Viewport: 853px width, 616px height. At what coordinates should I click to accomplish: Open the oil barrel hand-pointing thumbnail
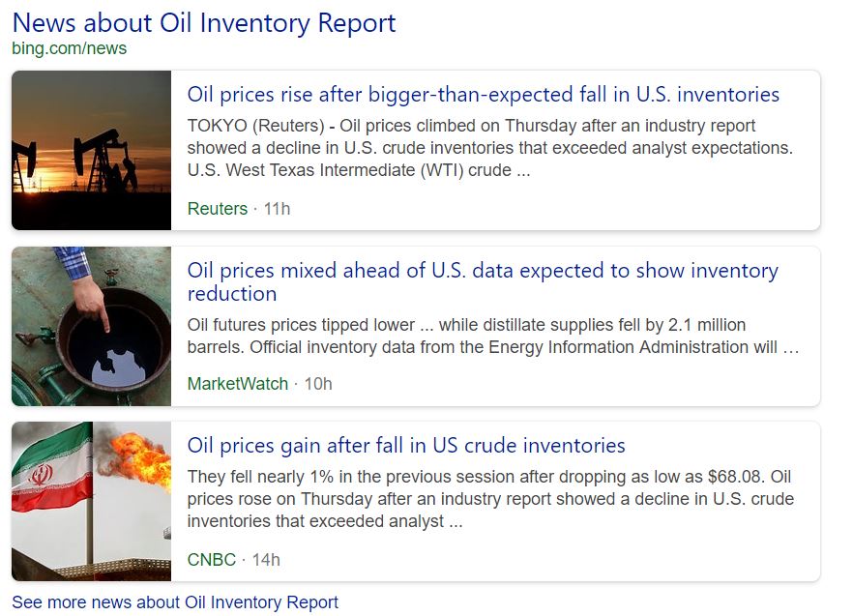coord(92,326)
